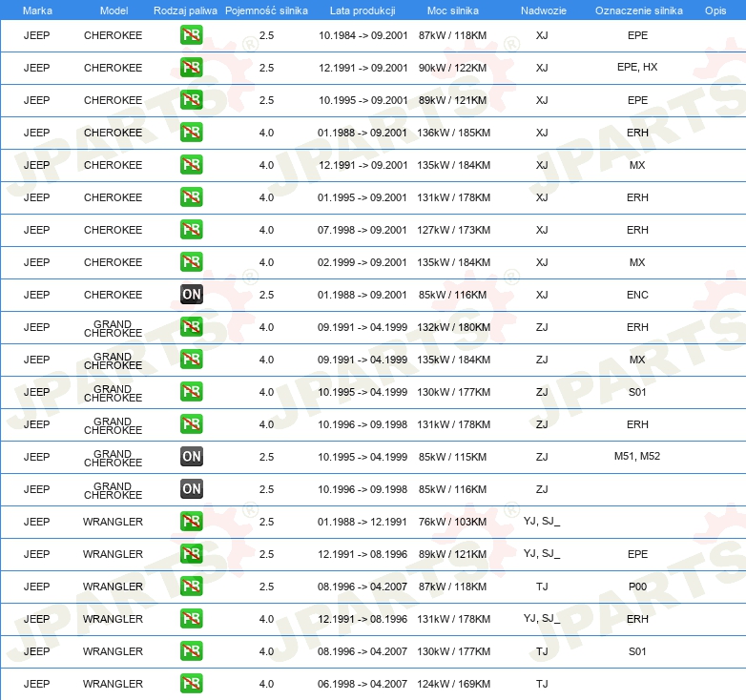
Task: Click the diesel ON icon for Cherokee ENC
Action: (x=191, y=295)
